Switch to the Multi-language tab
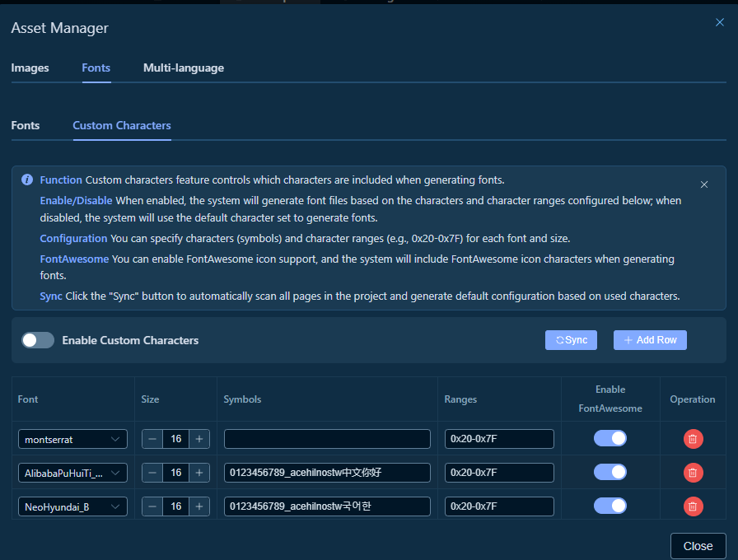Screen dimensions: 738x560 184,68
